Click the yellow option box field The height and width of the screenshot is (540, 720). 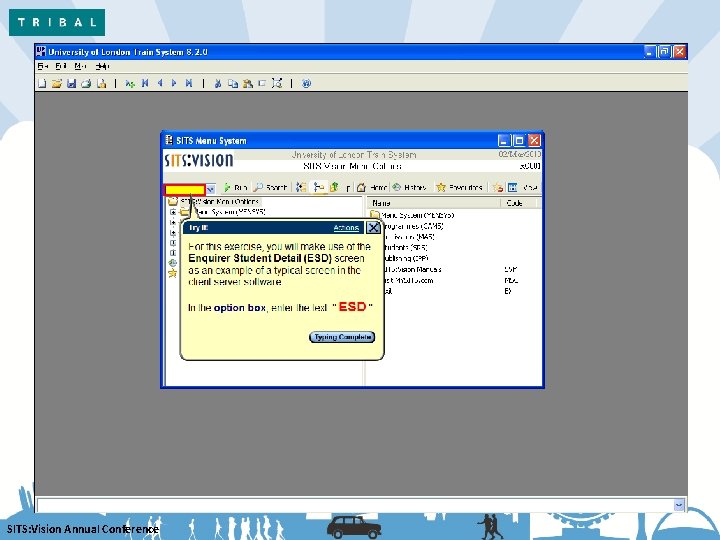tap(185, 189)
